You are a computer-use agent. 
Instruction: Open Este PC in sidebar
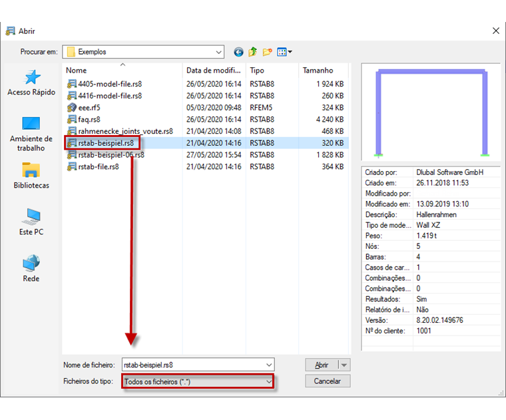[x=31, y=222]
